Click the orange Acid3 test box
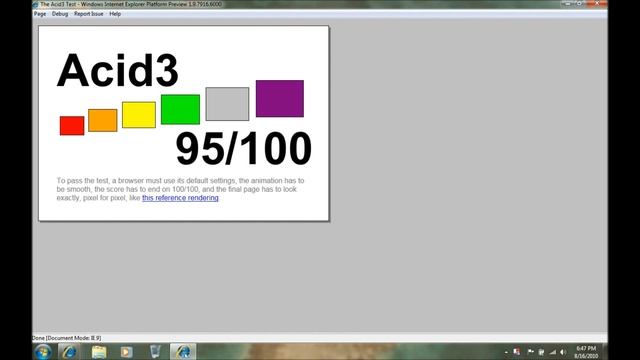Image resolution: width=640 pixels, height=360 pixels. tap(102, 120)
